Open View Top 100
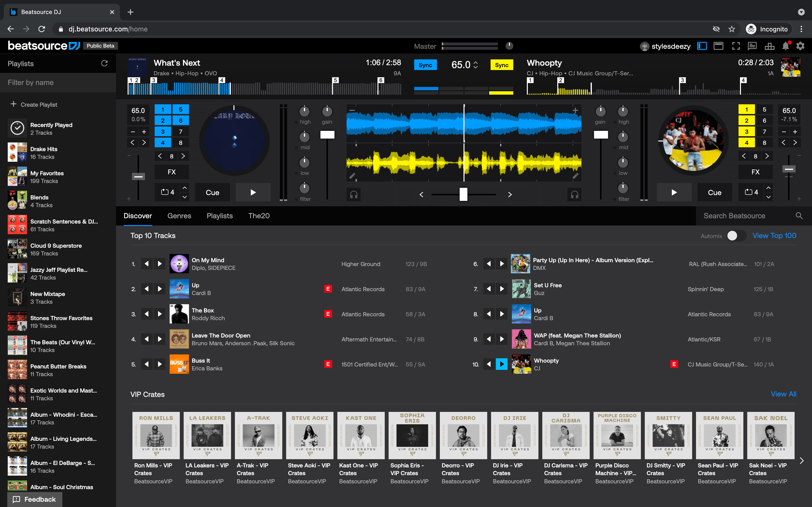This screenshot has height=507, width=812. (x=774, y=236)
